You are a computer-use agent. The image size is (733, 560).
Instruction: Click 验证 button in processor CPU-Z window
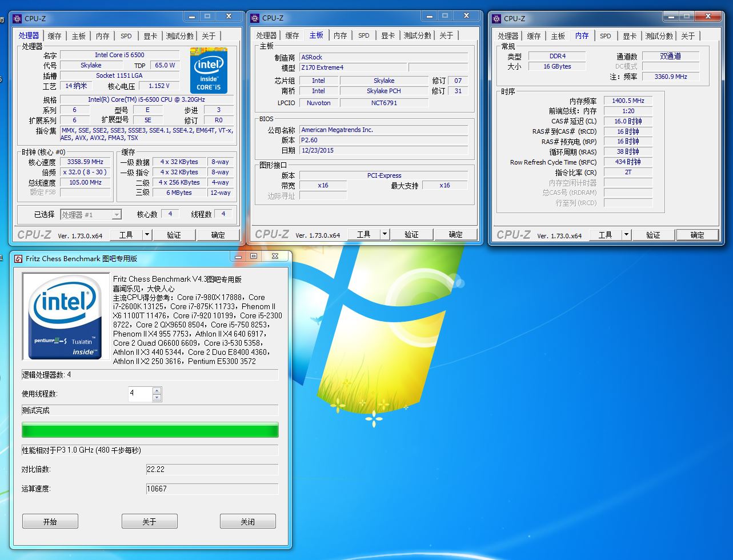click(174, 235)
